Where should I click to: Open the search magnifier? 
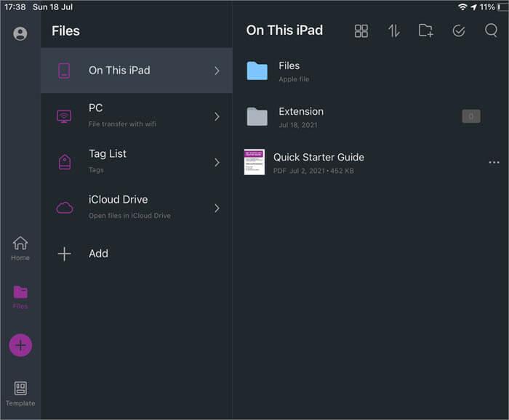point(491,31)
